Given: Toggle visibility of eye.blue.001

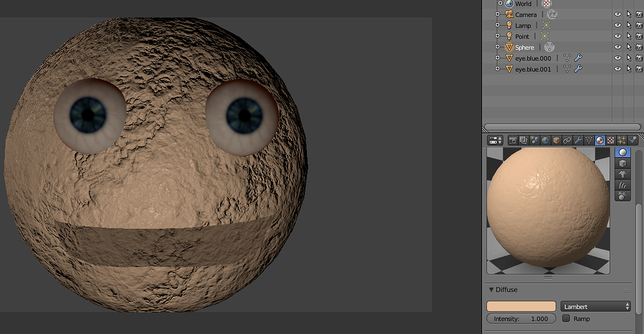Looking at the screenshot, I should click(x=618, y=69).
